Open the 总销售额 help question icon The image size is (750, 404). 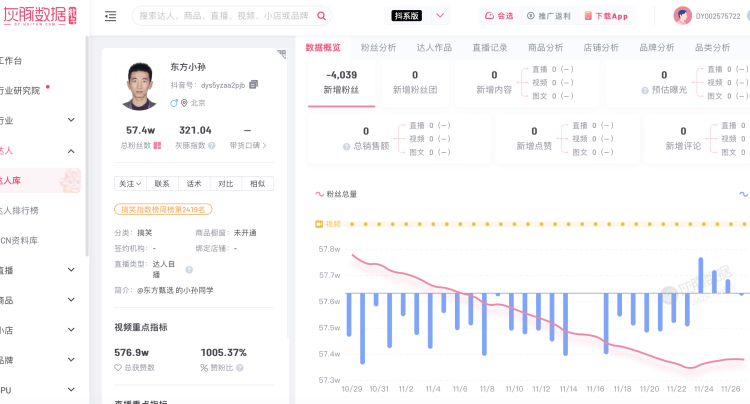click(x=346, y=147)
